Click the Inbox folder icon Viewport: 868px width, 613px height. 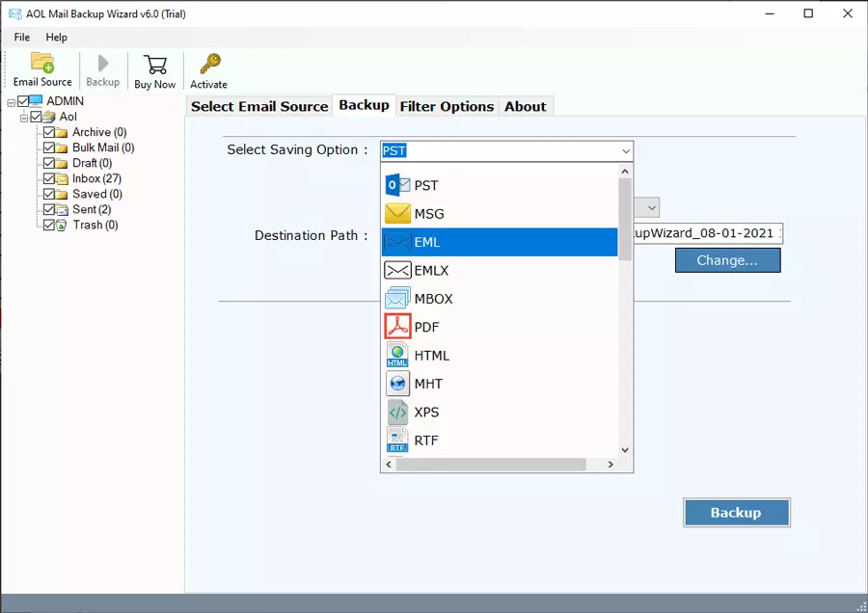pyautogui.click(x=62, y=178)
